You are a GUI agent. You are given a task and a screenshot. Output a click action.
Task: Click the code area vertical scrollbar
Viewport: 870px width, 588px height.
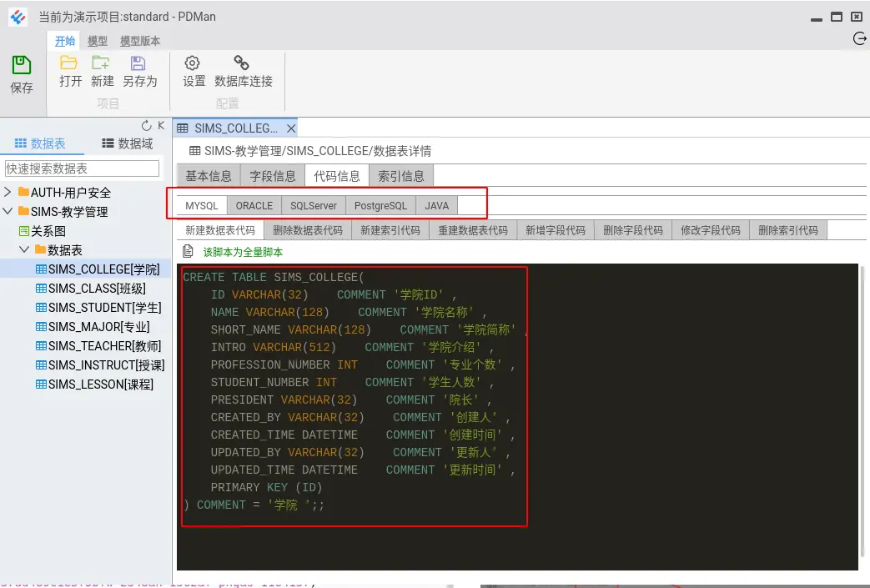click(x=862, y=410)
